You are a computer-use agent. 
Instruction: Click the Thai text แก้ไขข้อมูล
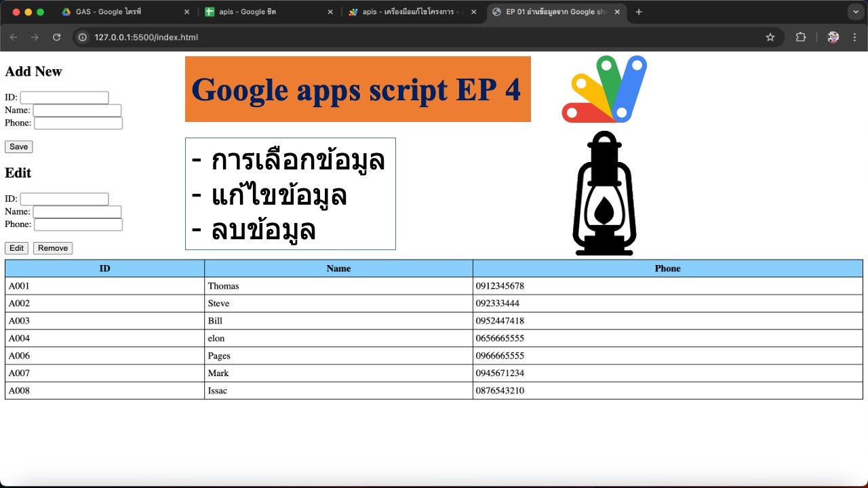click(279, 195)
